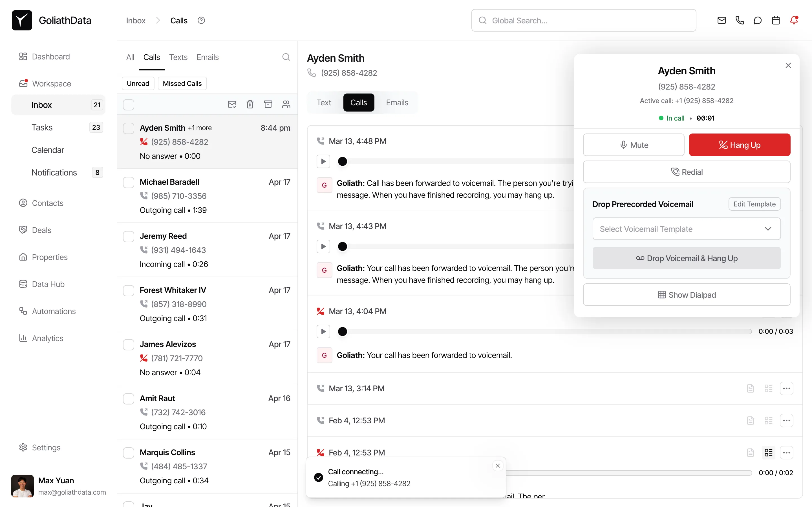This screenshot has height=507, width=812.
Task: Check the Ayden Smith conversation checkbox
Action: [129, 128]
